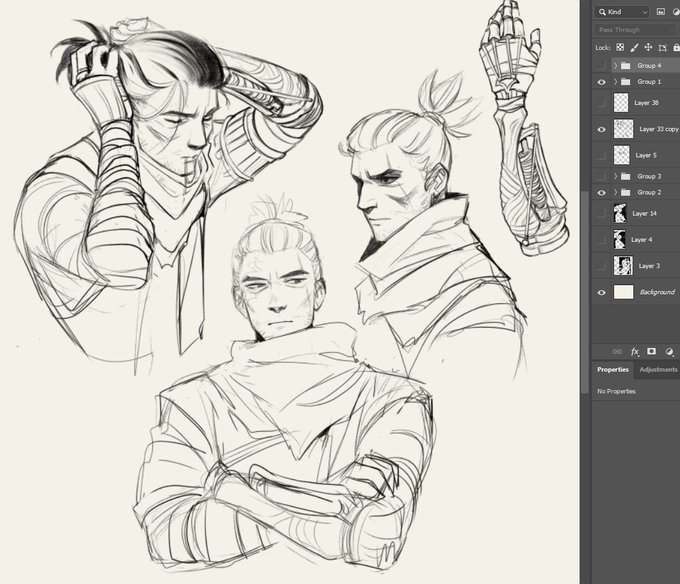Image resolution: width=680 pixels, height=584 pixels.
Task: Expand Group 4 chevron
Action: click(615, 66)
